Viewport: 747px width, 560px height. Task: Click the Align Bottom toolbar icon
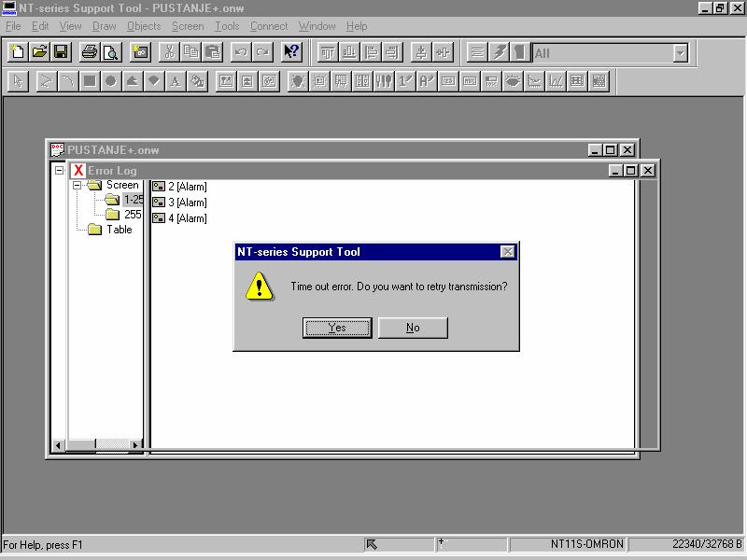coord(349,52)
